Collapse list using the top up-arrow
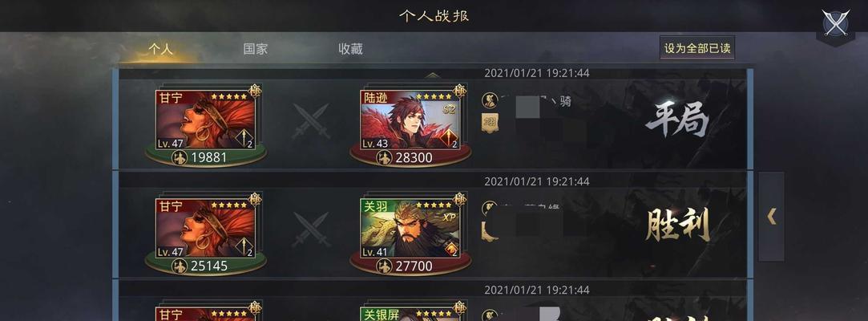 432,75
